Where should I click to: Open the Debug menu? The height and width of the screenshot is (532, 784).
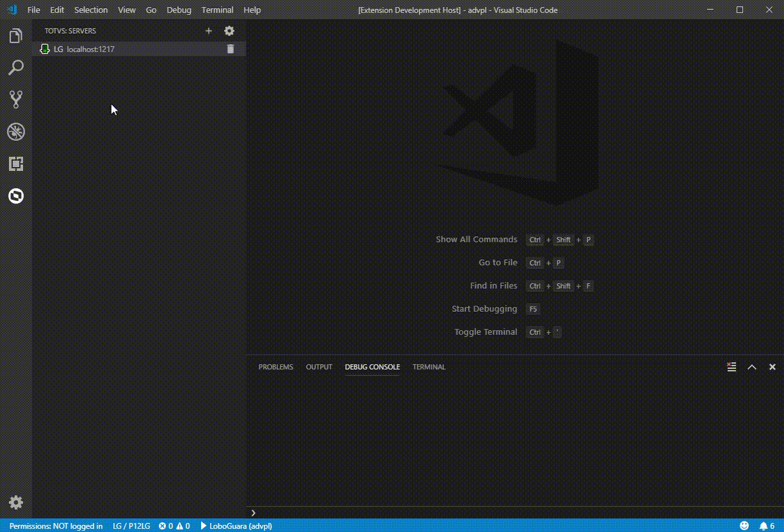coord(179,10)
